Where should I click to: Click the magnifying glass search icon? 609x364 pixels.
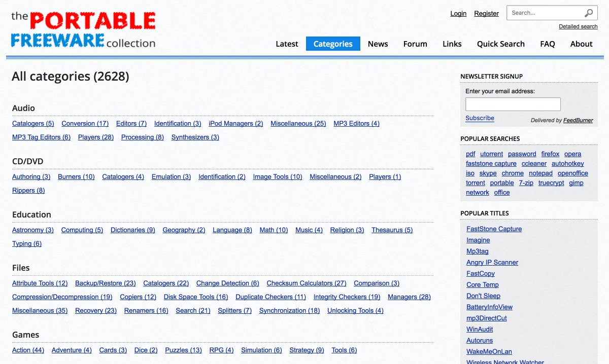(588, 13)
